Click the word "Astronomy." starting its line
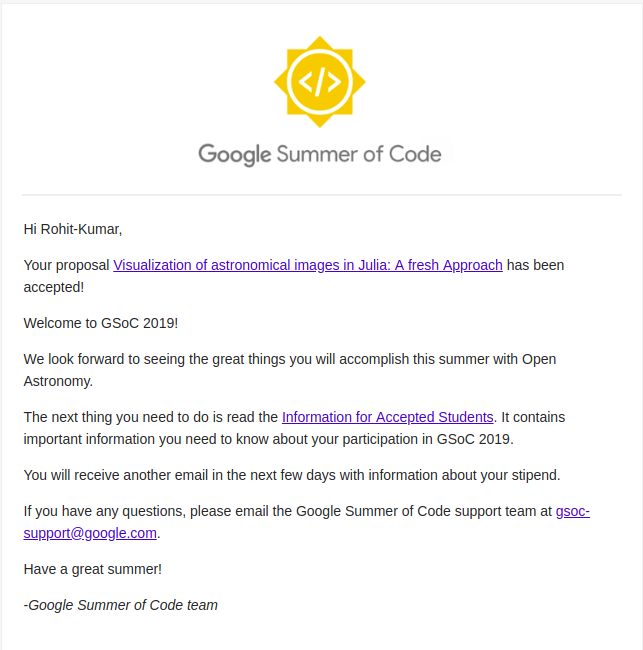 58,381
